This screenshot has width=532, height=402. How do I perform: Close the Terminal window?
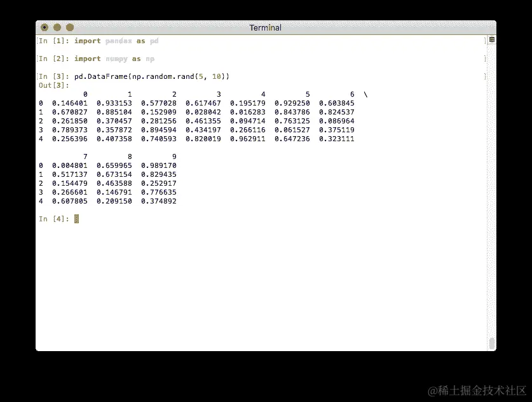coord(44,27)
